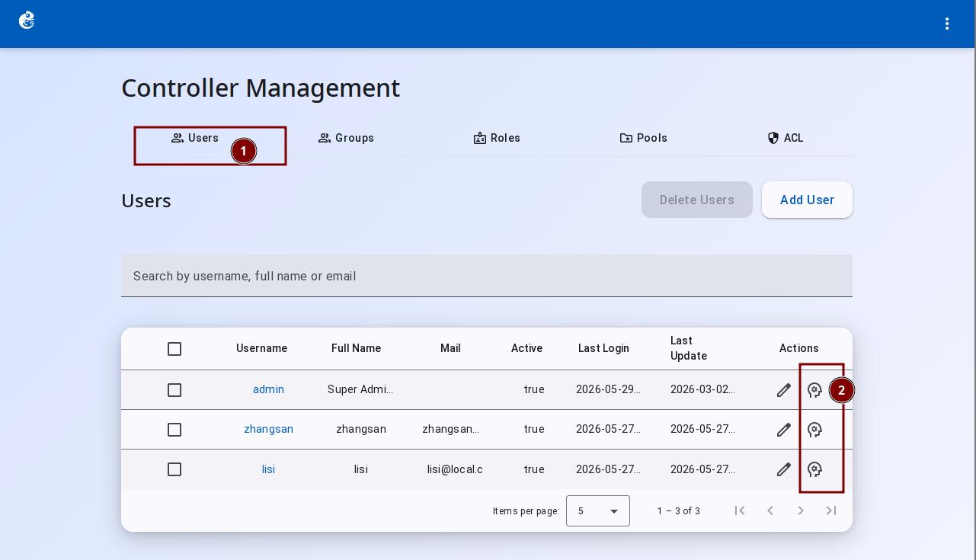Click the zhangsan mail cell
The image size is (976, 560).
point(450,429)
